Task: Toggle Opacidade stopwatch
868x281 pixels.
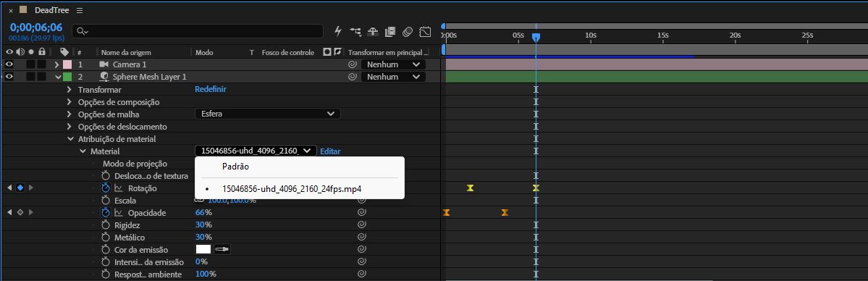Action: [106, 212]
